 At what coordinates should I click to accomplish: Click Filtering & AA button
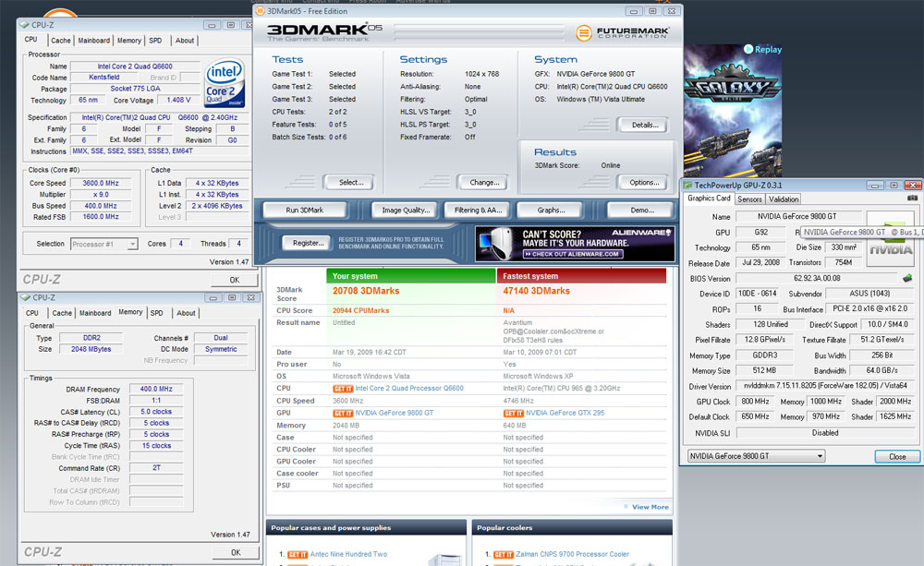pyautogui.click(x=478, y=211)
